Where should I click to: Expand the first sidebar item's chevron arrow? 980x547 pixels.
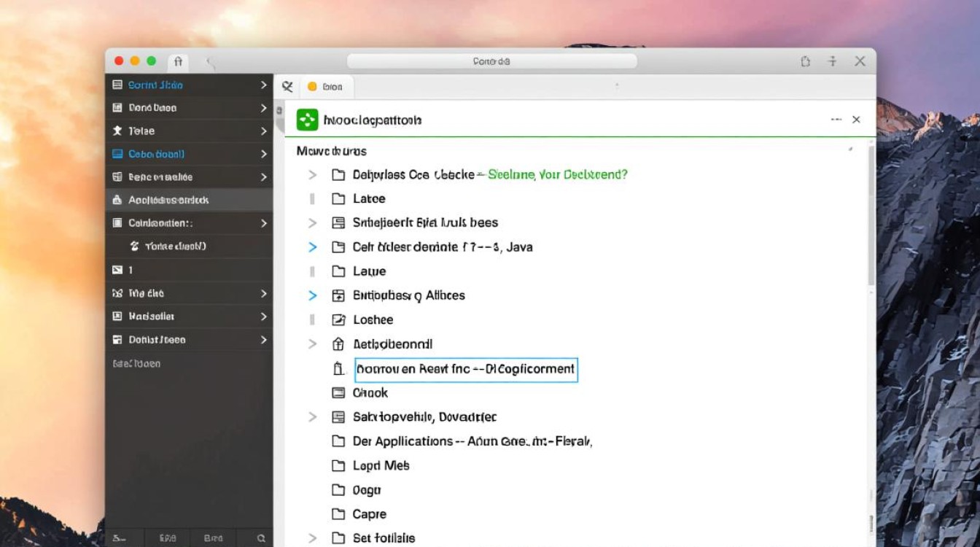[x=263, y=85]
